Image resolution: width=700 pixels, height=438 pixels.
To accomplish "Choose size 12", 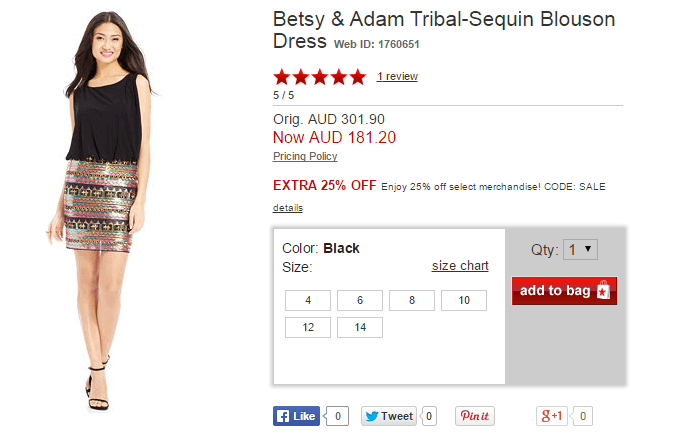I will [x=308, y=327].
